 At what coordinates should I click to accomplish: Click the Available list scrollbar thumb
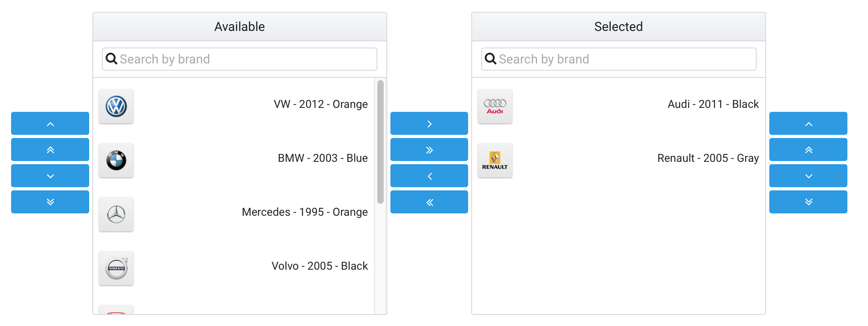coord(380,142)
